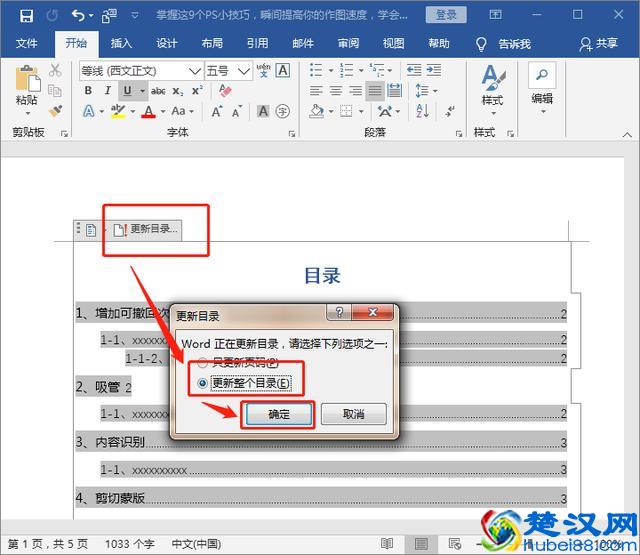Activate the Format Painter brush
This screenshot has height=555, width=640.
click(x=55, y=110)
